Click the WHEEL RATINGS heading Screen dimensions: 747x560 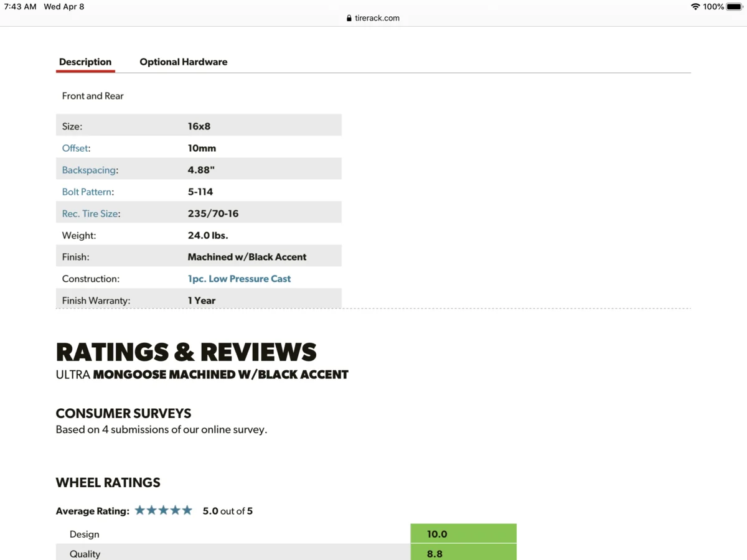[x=108, y=482]
